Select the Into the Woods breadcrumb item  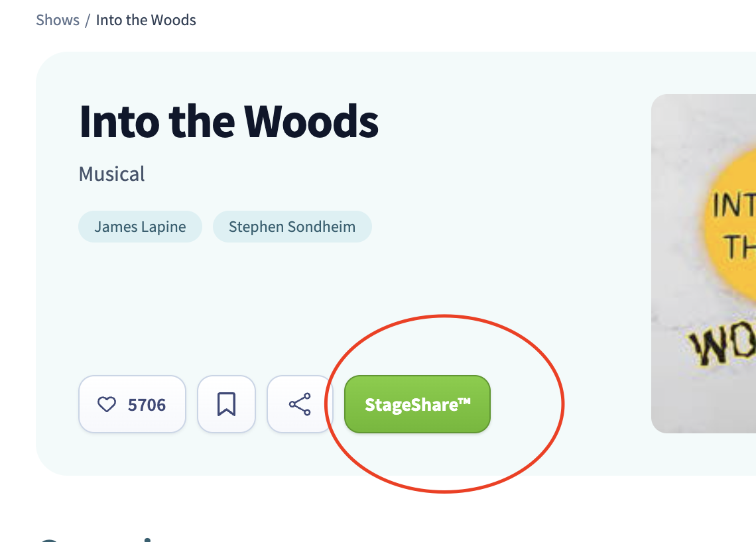(146, 21)
